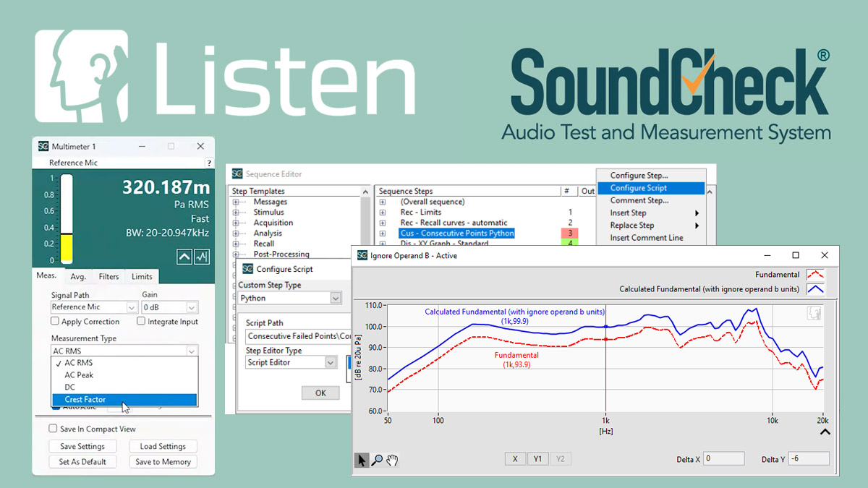Choose the cursor pointer tool below the graph

click(361, 459)
